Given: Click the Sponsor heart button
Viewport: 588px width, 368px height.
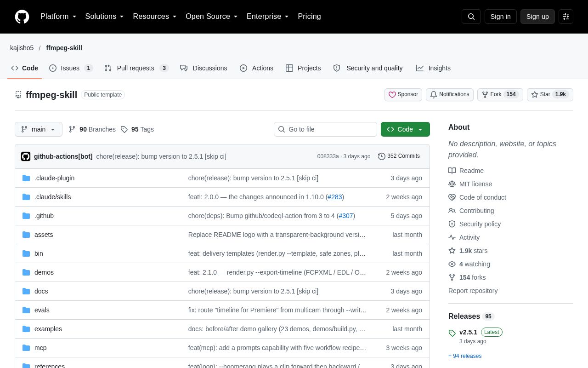Looking at the screenshot, I should point(403,94).
